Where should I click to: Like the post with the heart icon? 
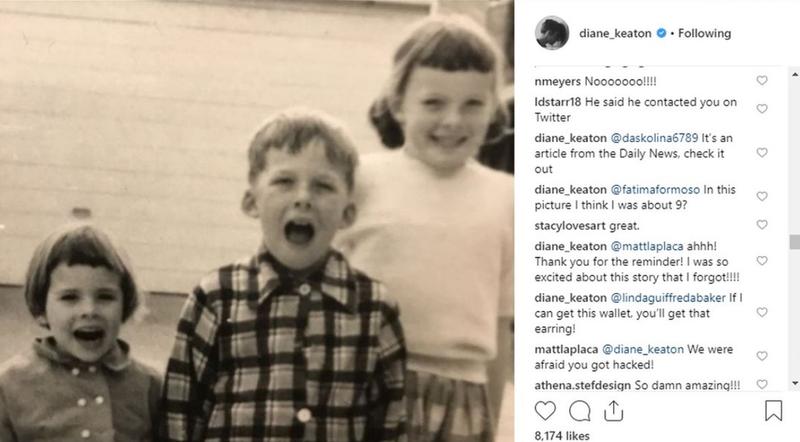pyautogui.click(x=545, y=411)
